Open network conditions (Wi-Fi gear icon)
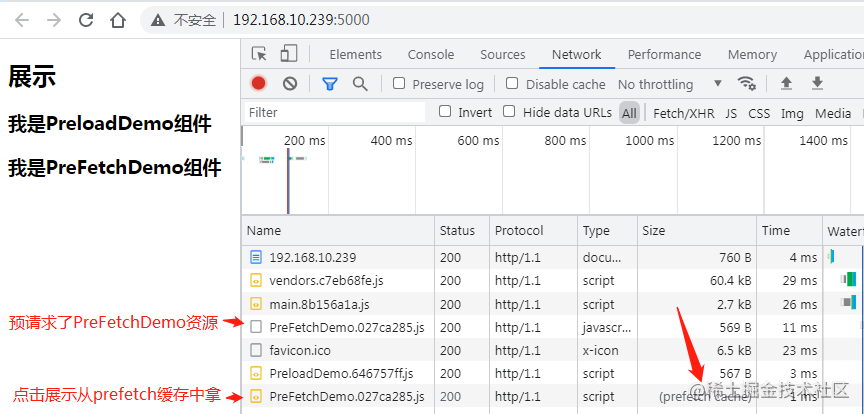This screenshot has width=864, height=414. click(x=746, y=84)
